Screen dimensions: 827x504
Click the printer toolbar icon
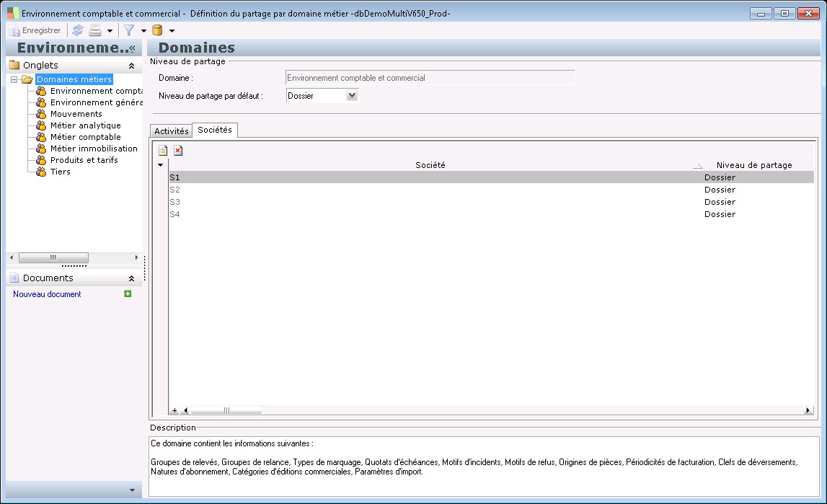click(95, 30)
